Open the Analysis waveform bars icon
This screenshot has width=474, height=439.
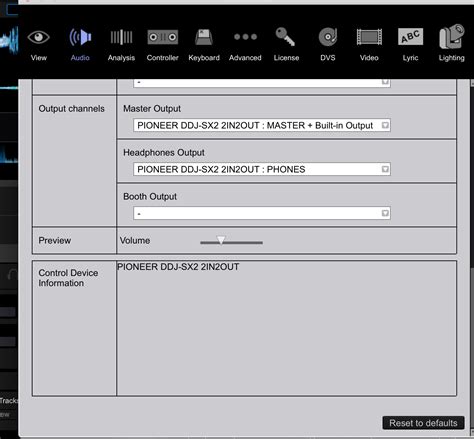121,37
